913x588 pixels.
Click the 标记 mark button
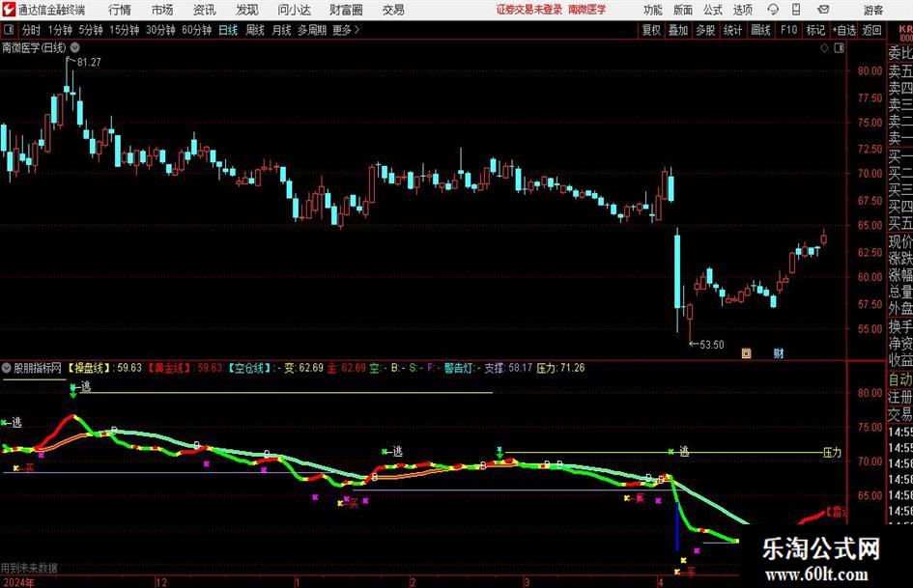pos(815,30)
